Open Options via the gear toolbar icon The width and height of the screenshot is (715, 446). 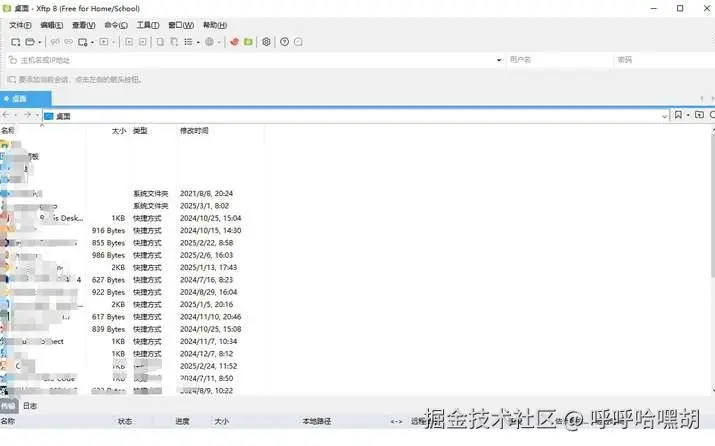point(266,42)
